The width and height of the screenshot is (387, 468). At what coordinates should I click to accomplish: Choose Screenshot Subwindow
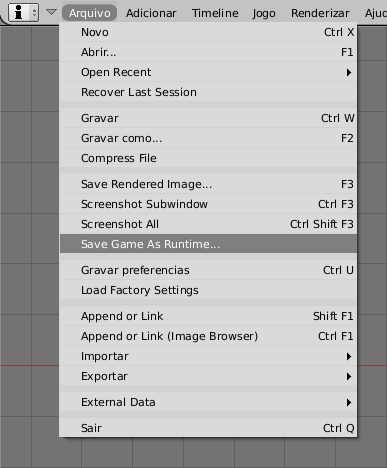[x=208, y=204]
